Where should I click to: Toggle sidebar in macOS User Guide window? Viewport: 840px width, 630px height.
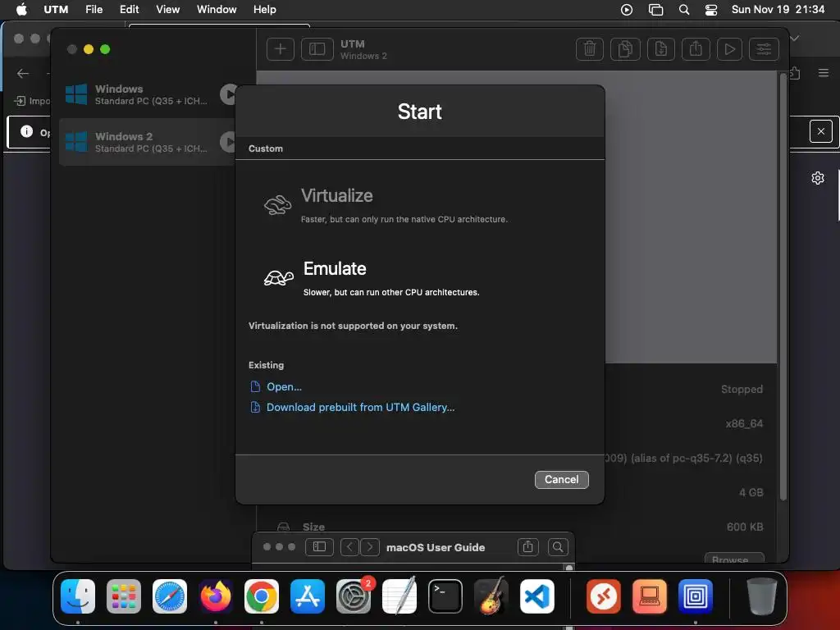[319, 546]
